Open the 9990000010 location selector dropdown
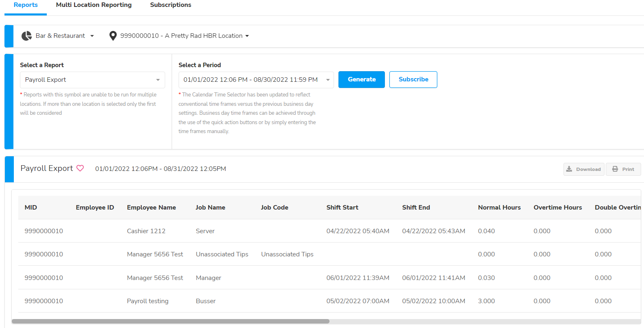Screen dimensions: 644x328 (247, 36)
